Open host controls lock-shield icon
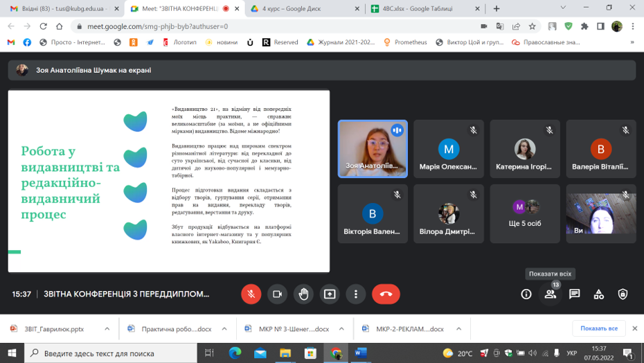644x363 pixels. 623,294
